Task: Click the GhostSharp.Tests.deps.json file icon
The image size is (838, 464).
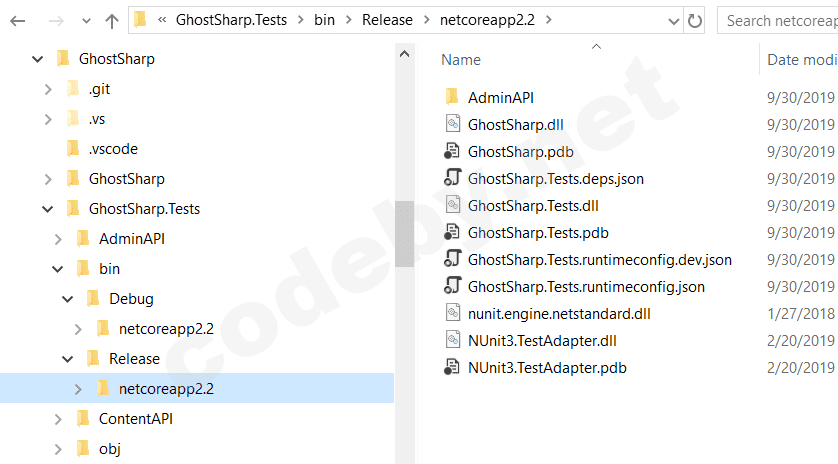Action: coord(452,179)
